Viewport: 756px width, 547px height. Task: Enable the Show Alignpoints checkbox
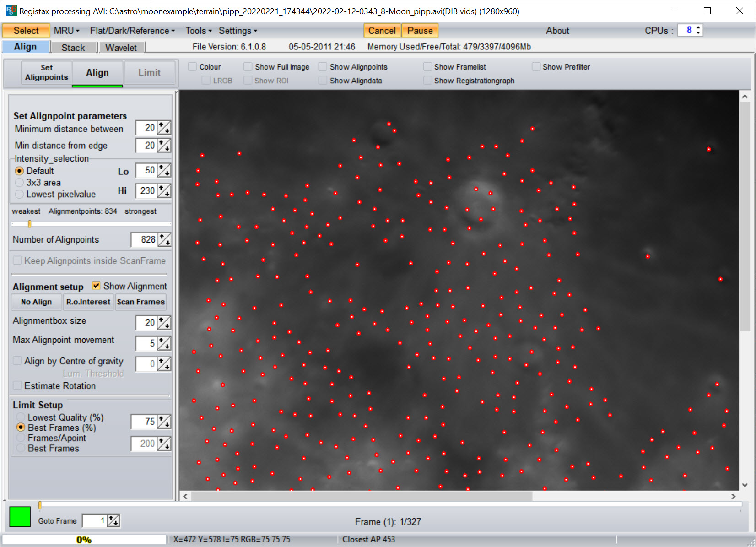[323, 67]
